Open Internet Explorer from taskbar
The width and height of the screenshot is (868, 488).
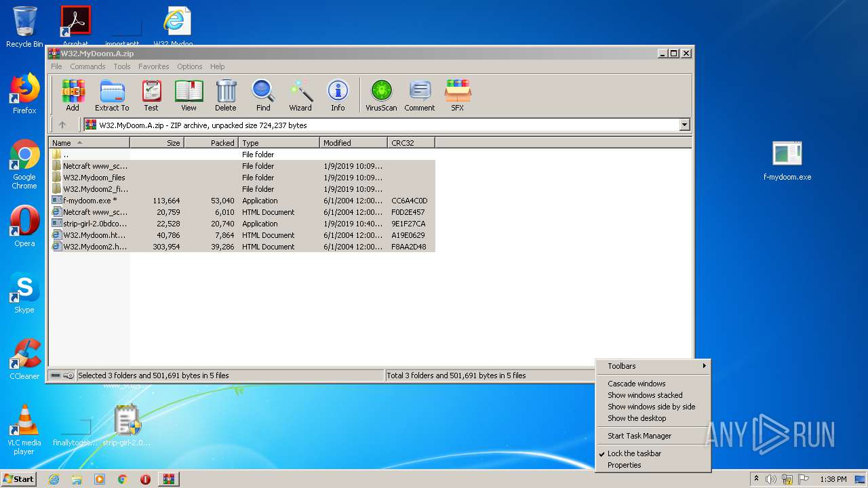point(54,479)
